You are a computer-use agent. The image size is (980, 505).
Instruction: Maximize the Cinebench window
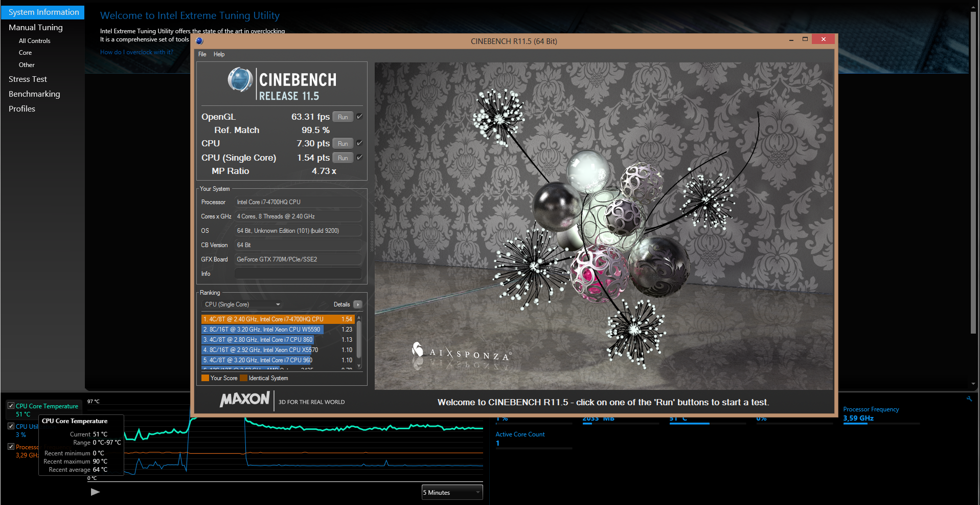click(805, 39)
